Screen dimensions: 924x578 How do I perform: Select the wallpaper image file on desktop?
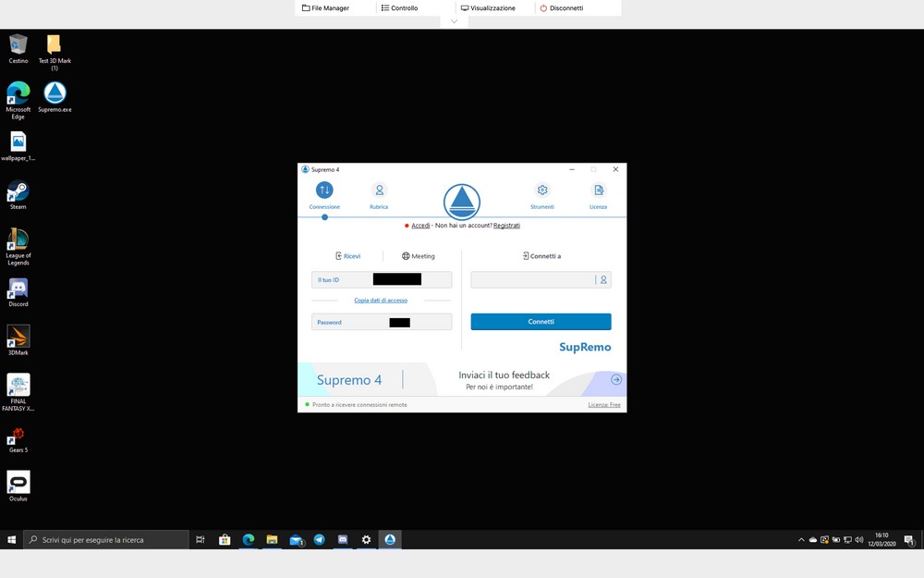coord(18,146)
